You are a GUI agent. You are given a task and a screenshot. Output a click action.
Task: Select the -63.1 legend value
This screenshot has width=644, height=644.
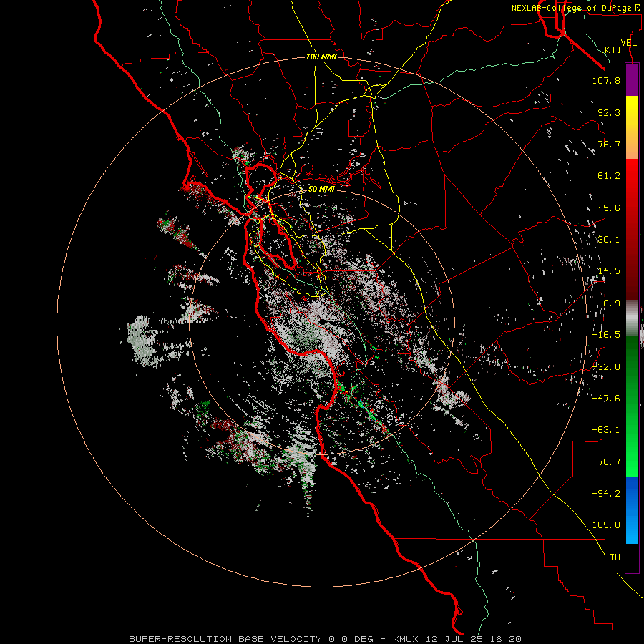[x=606, y=430]
